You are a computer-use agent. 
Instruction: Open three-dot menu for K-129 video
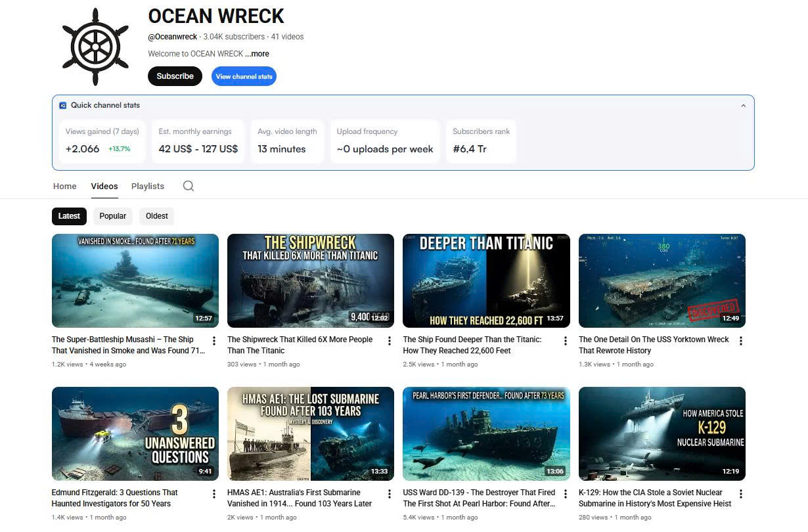pyautogui.click(x=741, y=494)
